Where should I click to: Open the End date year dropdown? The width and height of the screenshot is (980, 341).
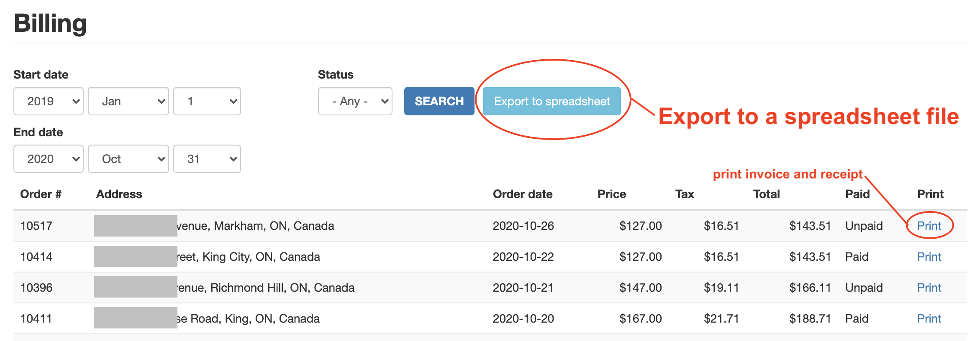coord(49,159)
